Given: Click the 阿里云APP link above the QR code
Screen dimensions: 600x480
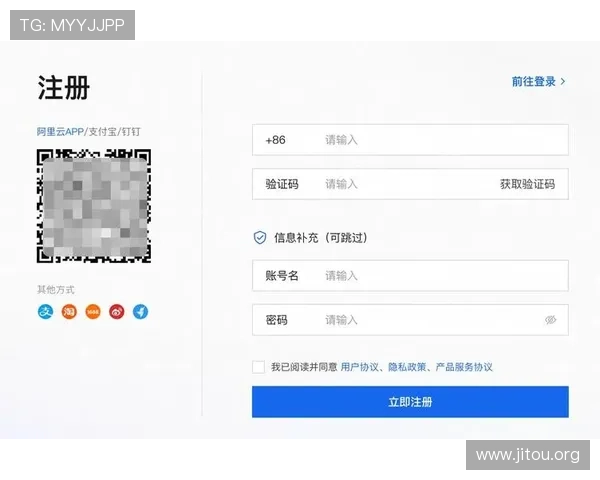Looking at the screenshot, I should (60, 132).
